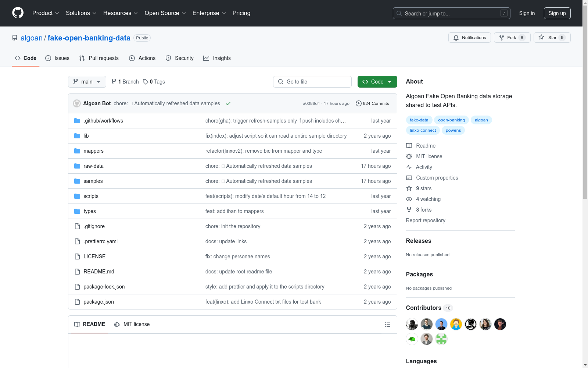Open the LICENSE file
The height and width of the screenshot is (368, 588).
tap(94, 256)
